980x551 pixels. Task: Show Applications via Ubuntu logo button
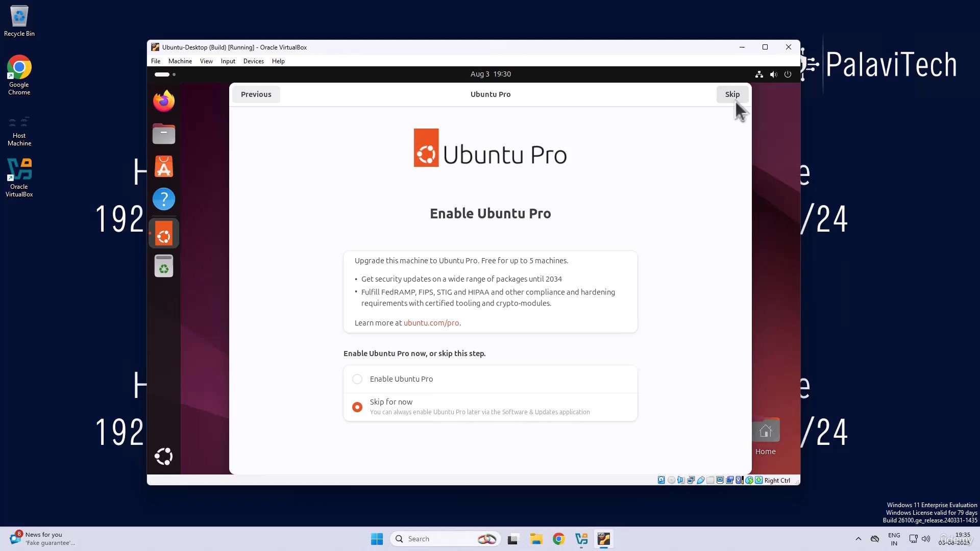point(164,456)
